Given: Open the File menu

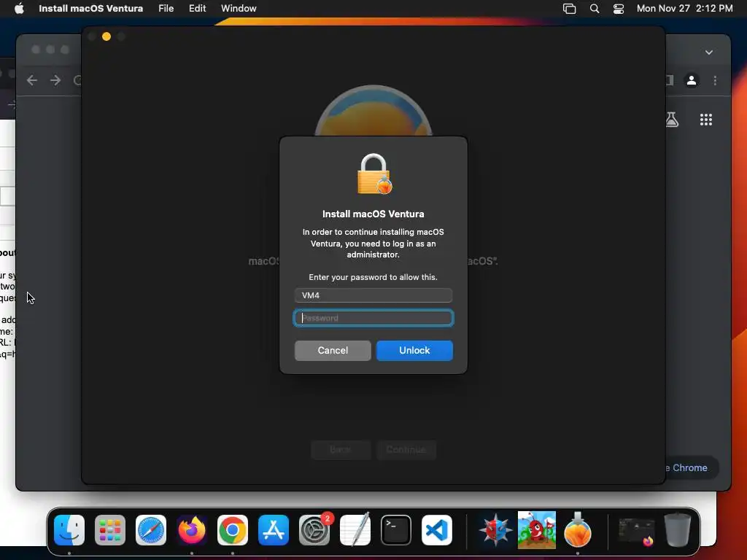Looking at the screenshot, I should 166,8.
